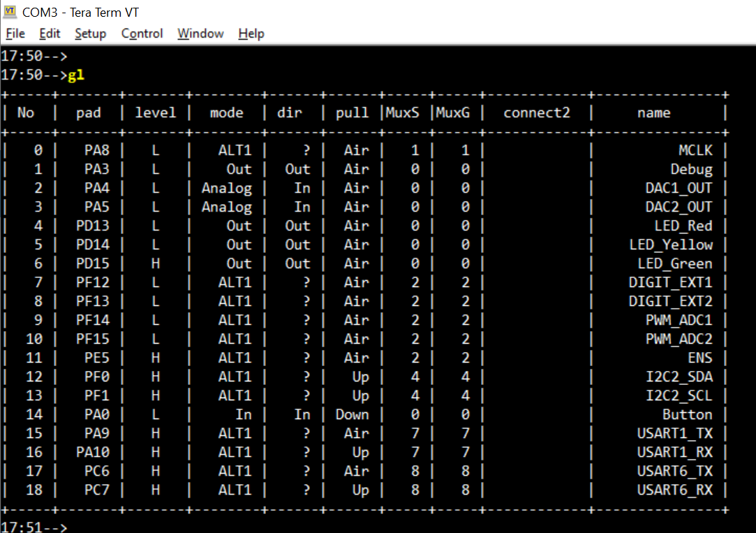
Task: Click the pad 'PA8'
Action: (97, 150)
